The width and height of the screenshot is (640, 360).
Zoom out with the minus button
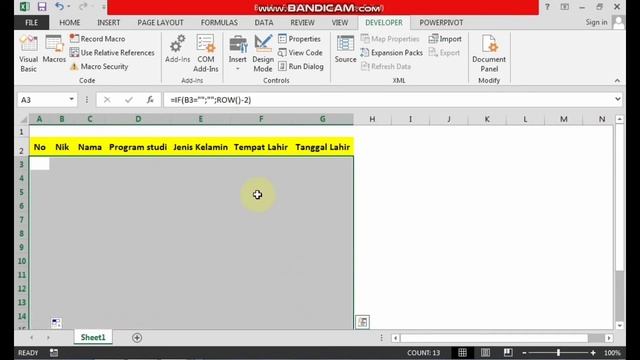pyautogui.click(x=524, y=353)
